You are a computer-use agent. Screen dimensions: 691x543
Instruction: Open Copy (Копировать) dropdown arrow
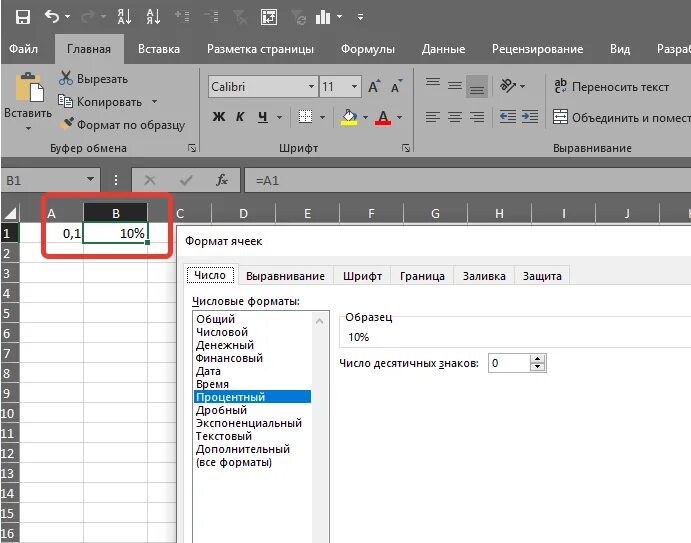click(x=154, y=102)
